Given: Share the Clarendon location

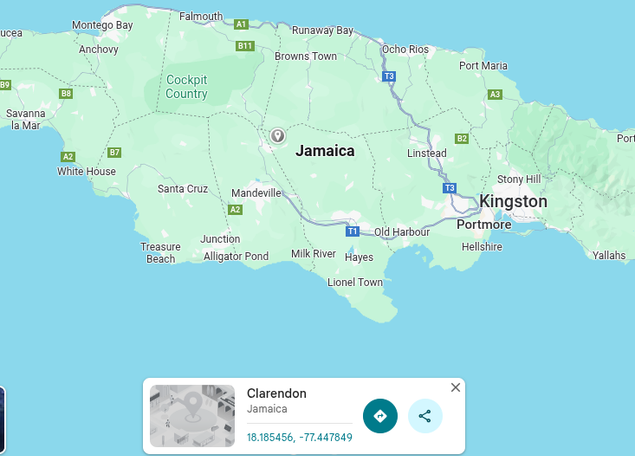Looking at the screenshot, I should click(x=425, y=416).
